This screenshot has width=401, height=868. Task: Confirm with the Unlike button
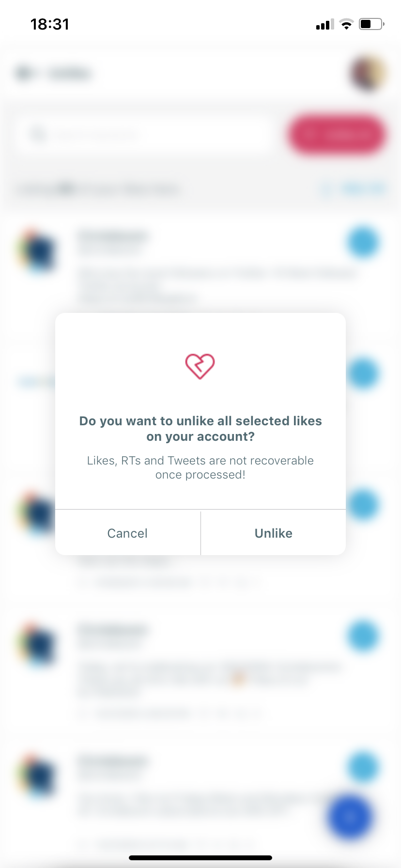[273, 533]
